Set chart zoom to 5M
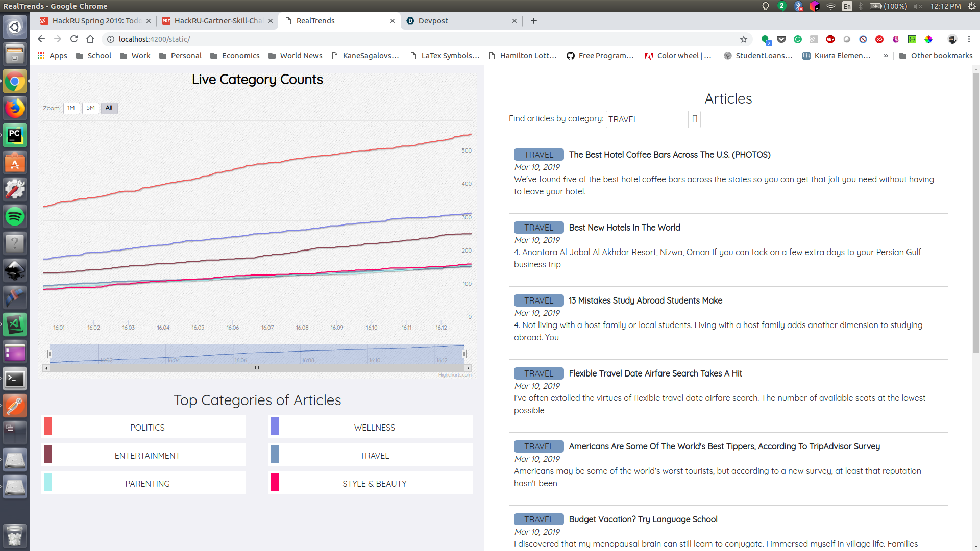This screenshot has height=551, width=980. point(90,108)
